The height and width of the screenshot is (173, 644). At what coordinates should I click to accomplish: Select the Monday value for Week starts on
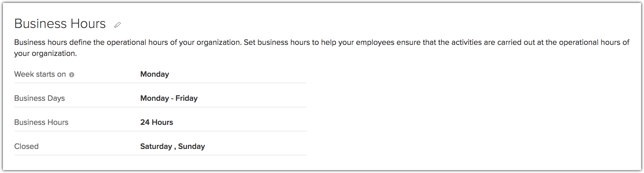(154, 74)
